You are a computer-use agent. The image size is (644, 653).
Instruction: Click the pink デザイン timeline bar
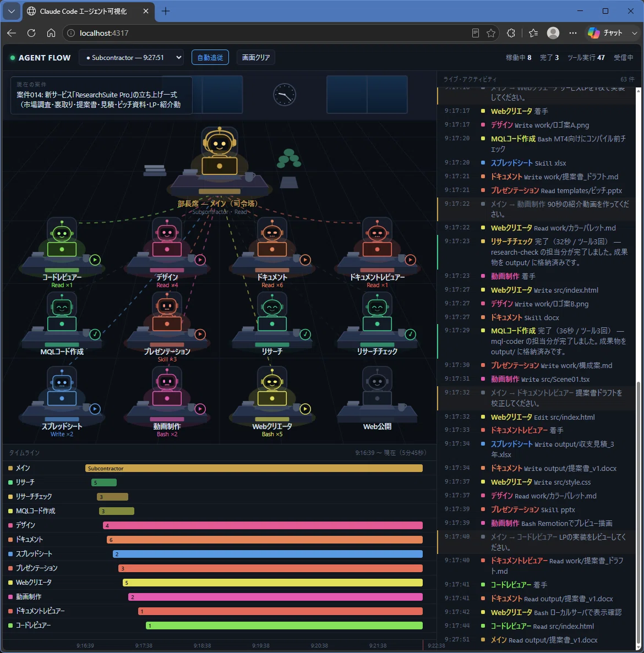coord(263,525)
